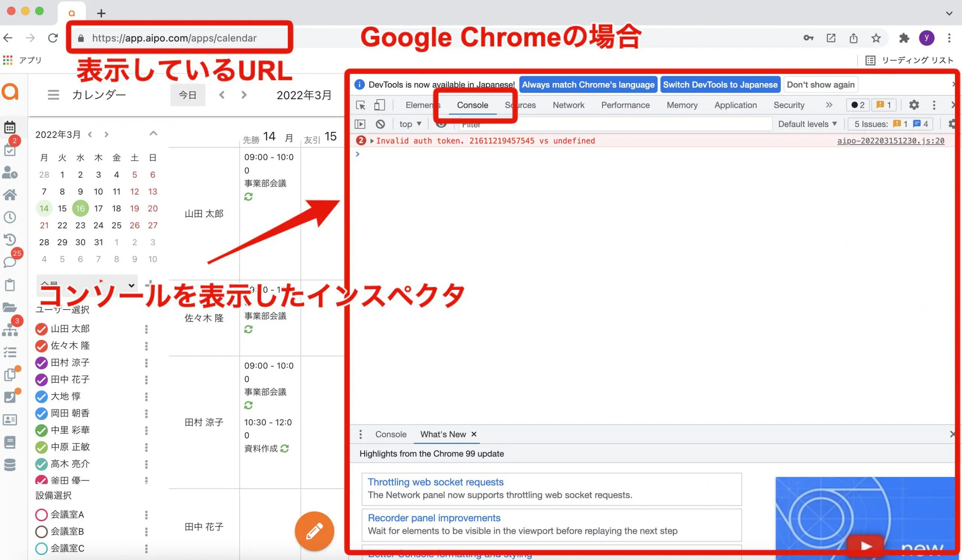Open options menu for 会議室A
This screenshot has height=560, width=962.
[x=146, y=515]
